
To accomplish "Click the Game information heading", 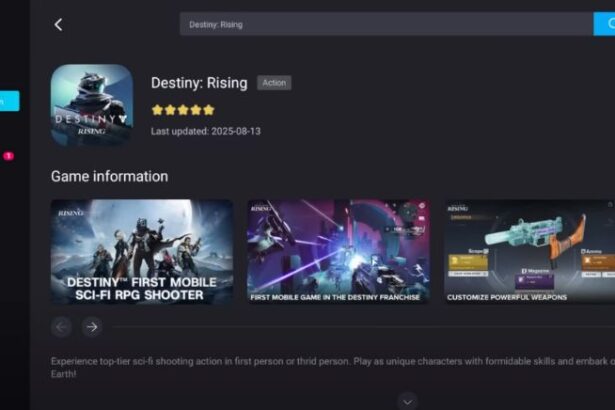I will [x=109, y=177].
